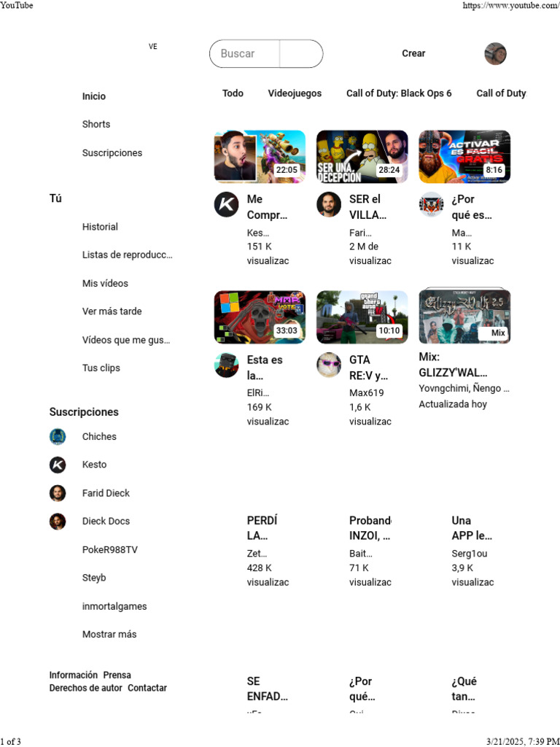Click the Crear button

tap(413, 53)
